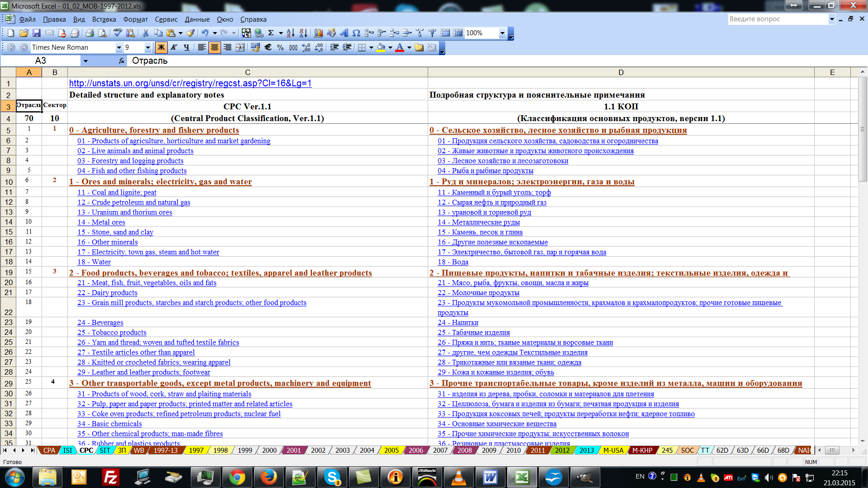Click the Merge and Center icon
The width and height of the screenshot is (868, 488).
(x=240, y=47)
